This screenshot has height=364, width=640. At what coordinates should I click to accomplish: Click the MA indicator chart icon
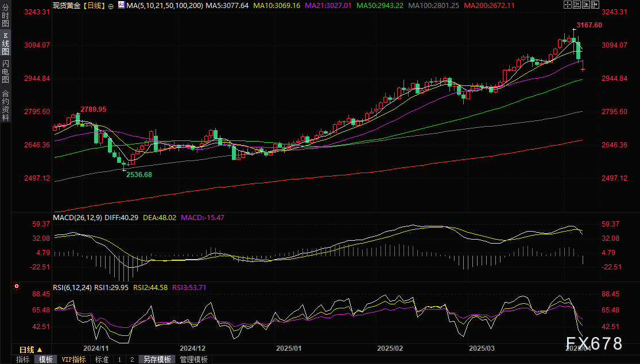pos(121,5)
